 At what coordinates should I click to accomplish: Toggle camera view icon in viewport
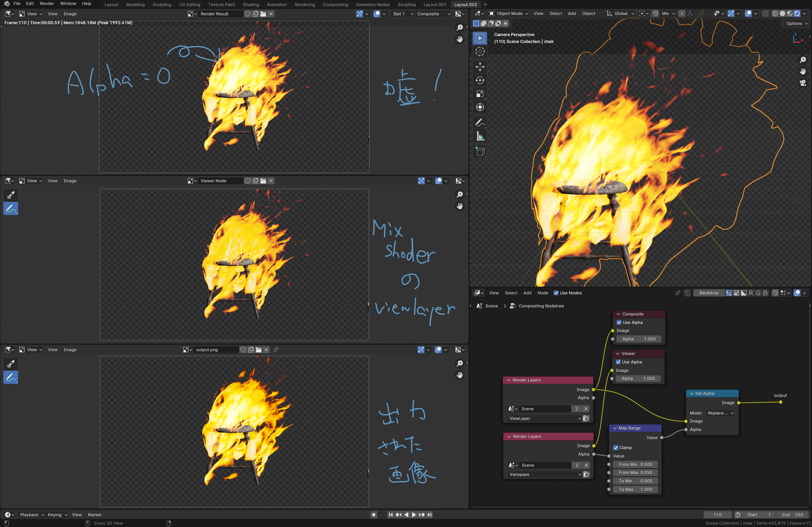coord(802,83)
